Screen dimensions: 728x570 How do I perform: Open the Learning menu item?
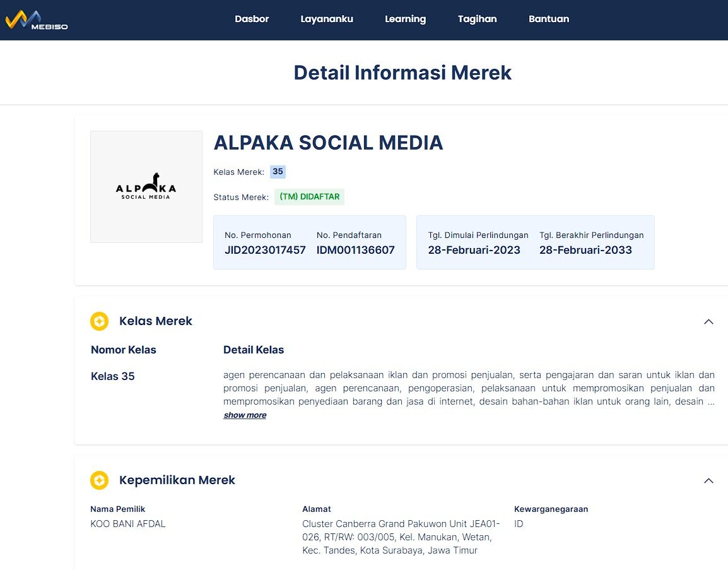406,19
